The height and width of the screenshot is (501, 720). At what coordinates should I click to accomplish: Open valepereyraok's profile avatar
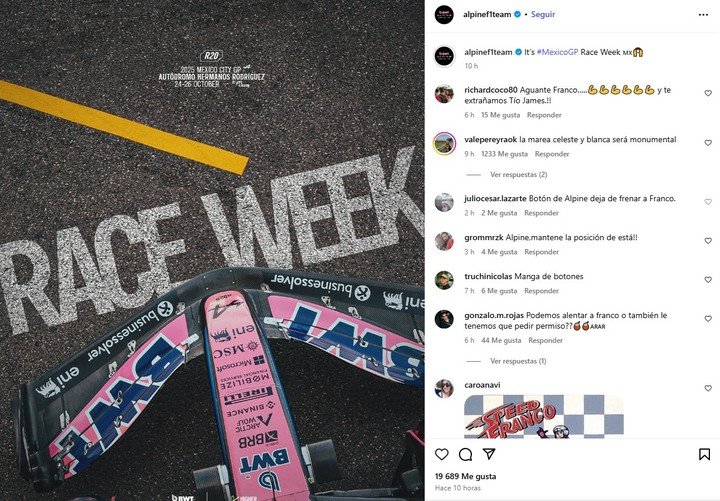444,144
